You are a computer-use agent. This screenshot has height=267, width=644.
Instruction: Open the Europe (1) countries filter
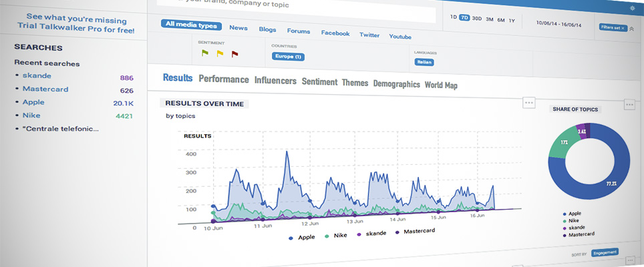pos(288,57)
